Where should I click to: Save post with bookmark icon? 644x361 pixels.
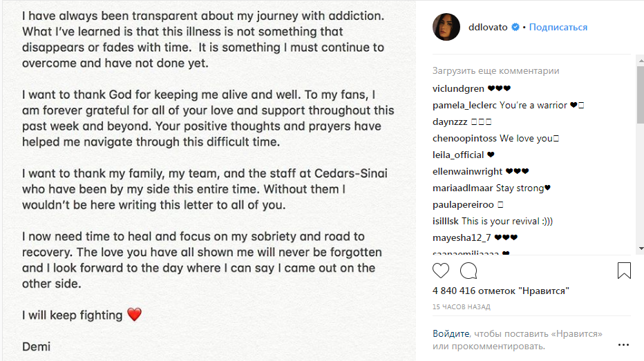coord(624,271)
